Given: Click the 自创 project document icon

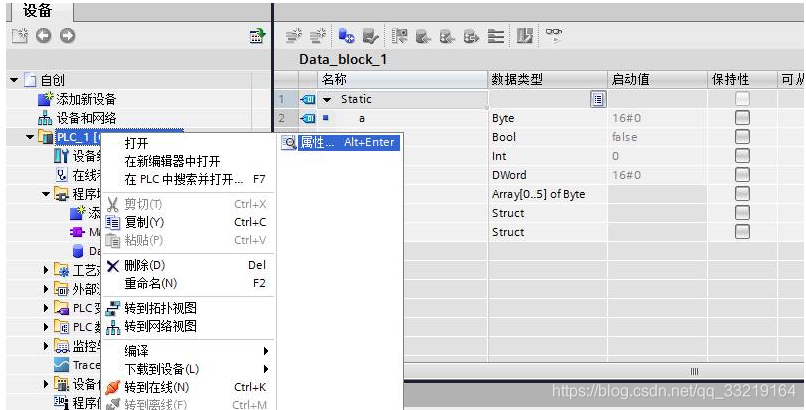Looking at the screenshot, I should pos(30,80).
